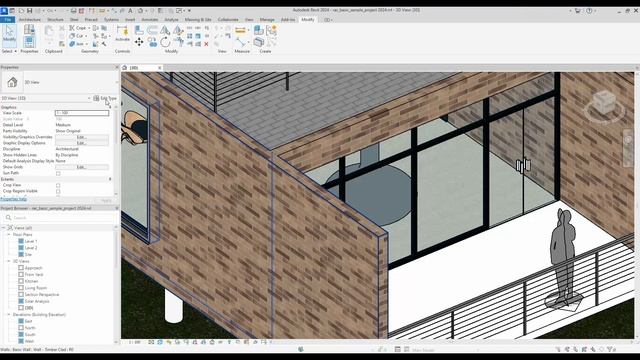
Task: Select the Mirror - Pick Axis tool
Action: coord(165,30)
